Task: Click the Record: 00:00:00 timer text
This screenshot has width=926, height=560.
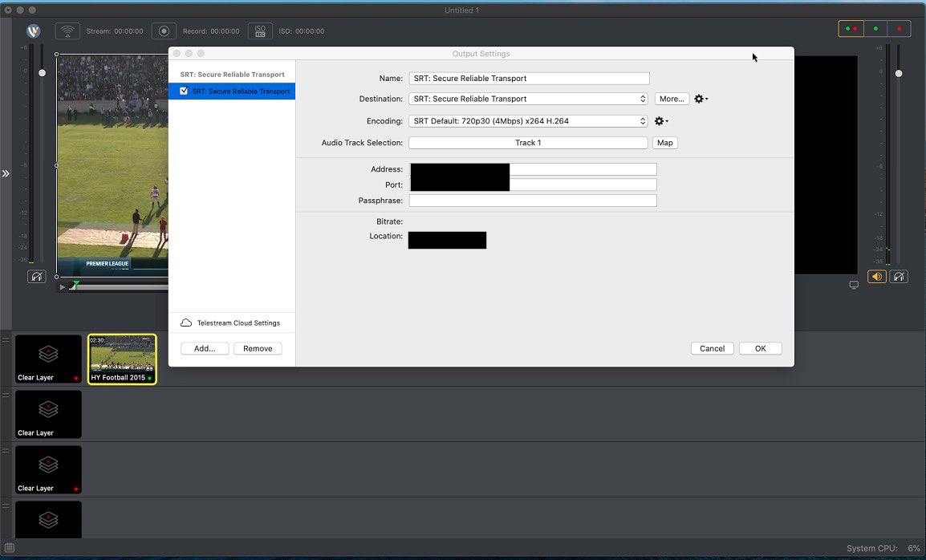Action: (211, 31)
